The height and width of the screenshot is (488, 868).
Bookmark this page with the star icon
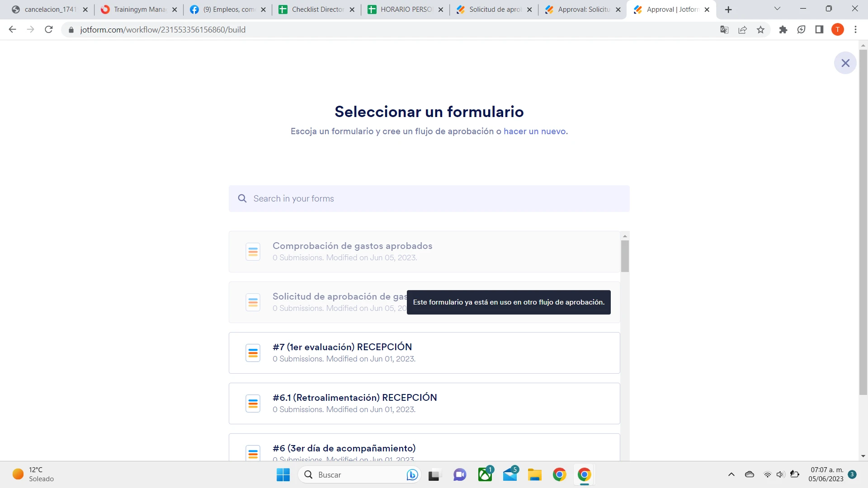point(760,29)
